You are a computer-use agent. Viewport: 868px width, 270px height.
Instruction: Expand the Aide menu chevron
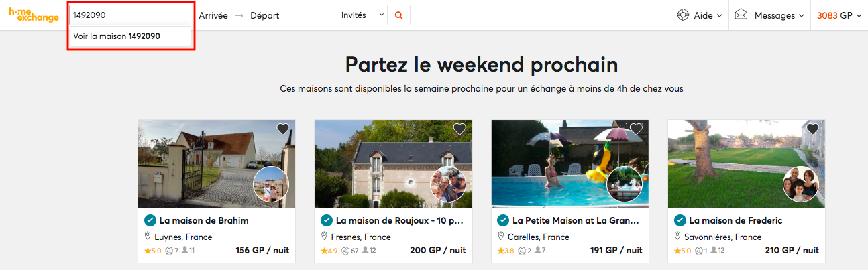pos(719,15)
